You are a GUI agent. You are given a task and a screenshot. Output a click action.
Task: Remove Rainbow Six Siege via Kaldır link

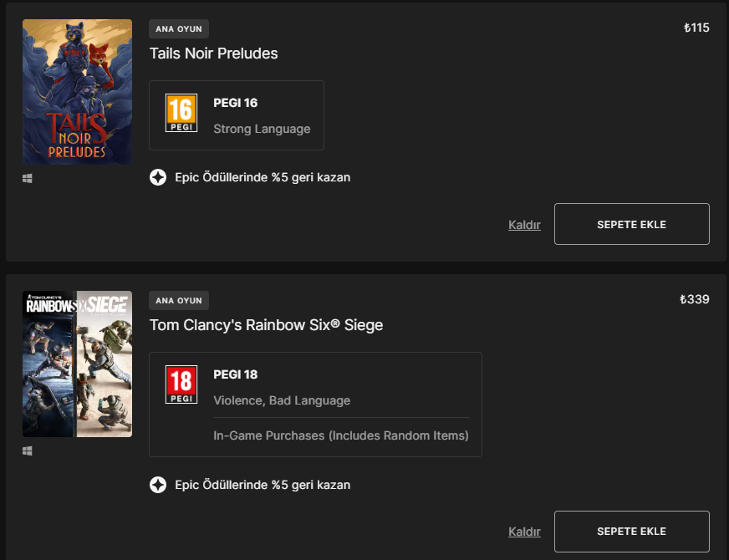[524, 532]
